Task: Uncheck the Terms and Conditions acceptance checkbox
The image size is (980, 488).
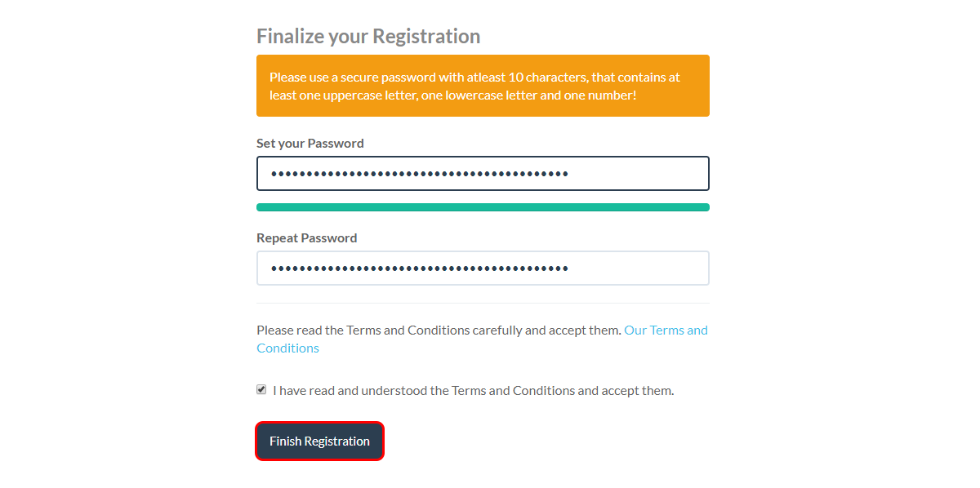Action: tap(261, 389)
